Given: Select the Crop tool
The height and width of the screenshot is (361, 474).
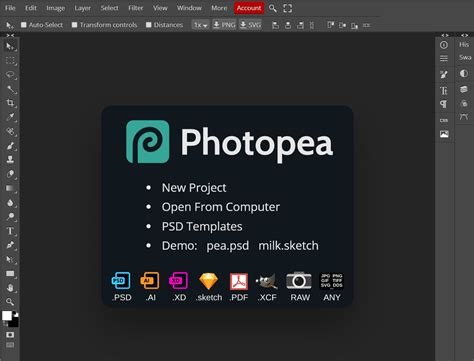Looking at the screenshot, I should pyautogui.click(x=10, y=103).
